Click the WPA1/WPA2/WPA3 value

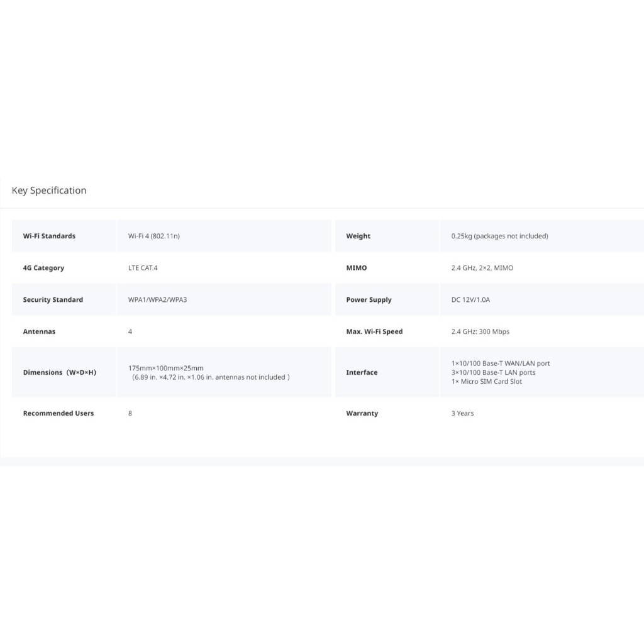pyautogui.click(x=157, y=300)
